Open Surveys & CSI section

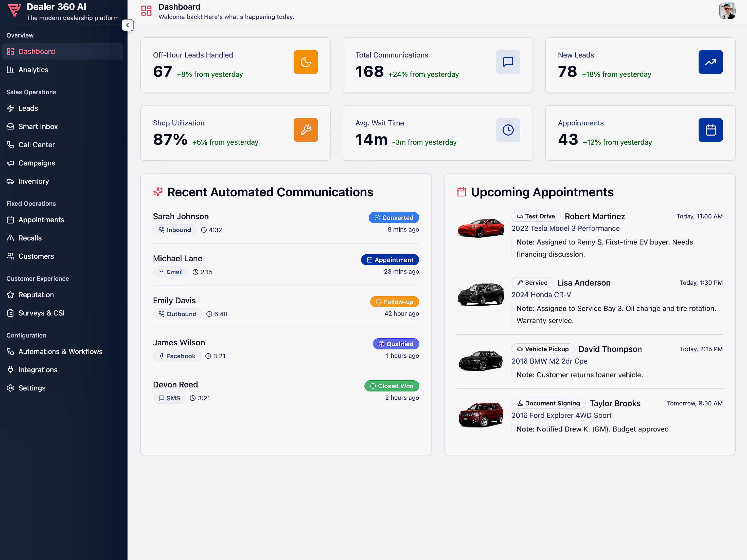[41, 313]
